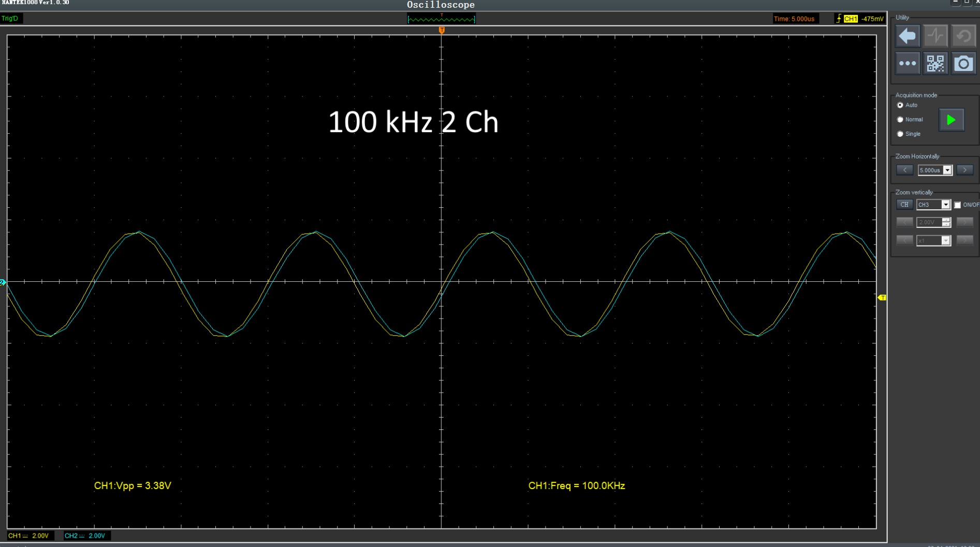Click the waveform pulse utility icon
980x547 pixels.
pyautogui.click(x=935, y=36)
